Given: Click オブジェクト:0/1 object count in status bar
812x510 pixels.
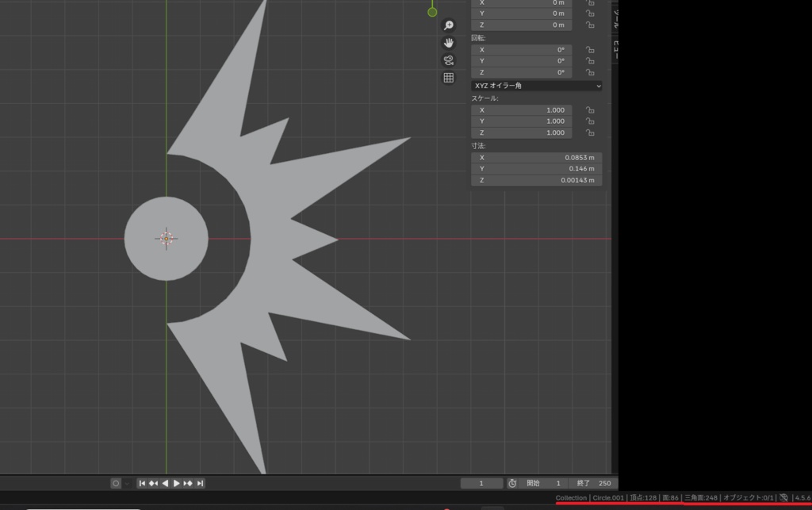Looking at the screenshot, I should pos(749,497).
